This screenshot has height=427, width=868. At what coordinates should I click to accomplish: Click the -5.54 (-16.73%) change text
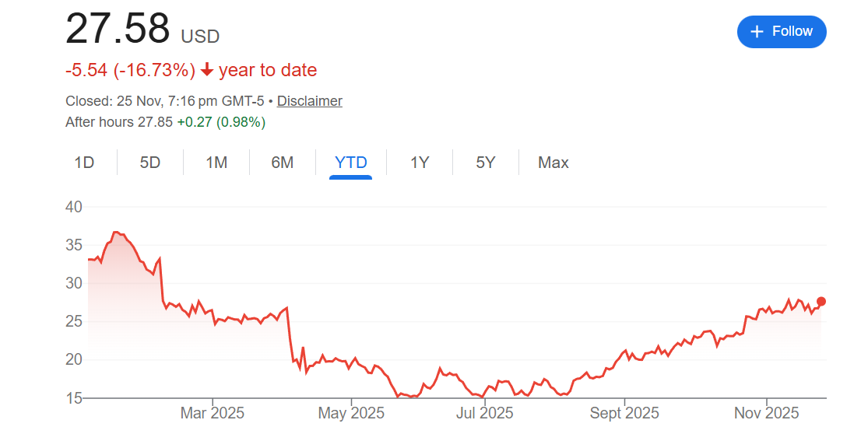click(130, 70)
